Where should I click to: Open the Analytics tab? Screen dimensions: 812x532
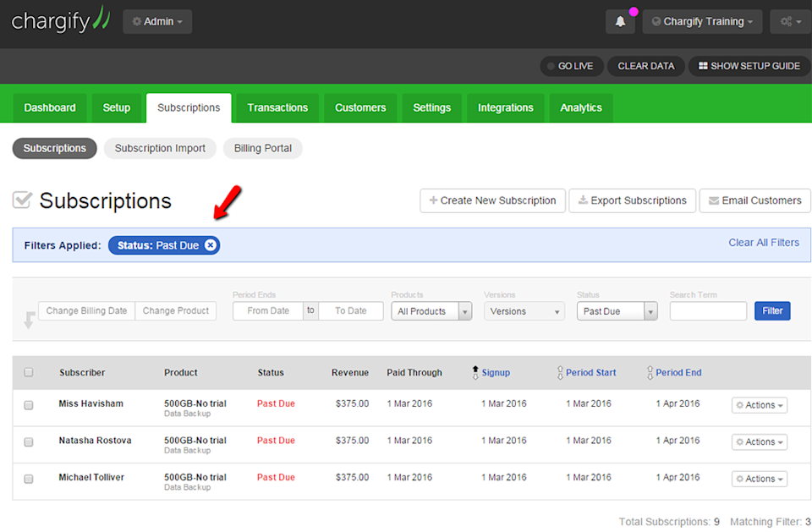coord(581,107)
